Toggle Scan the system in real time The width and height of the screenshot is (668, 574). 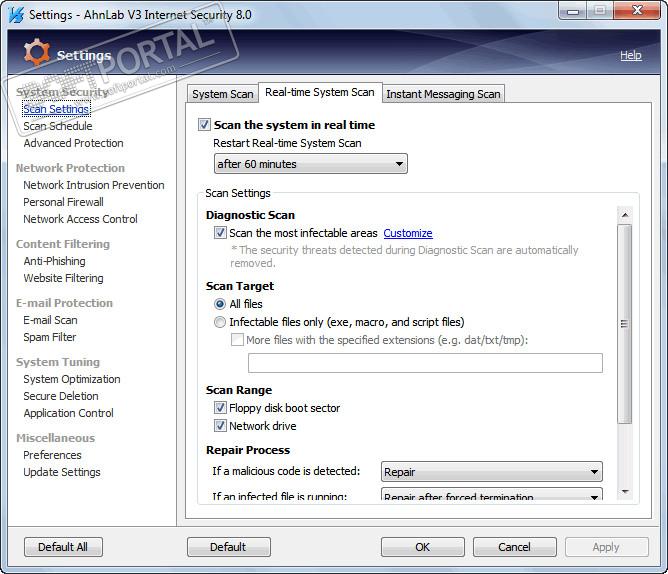[x=204, y=125]
